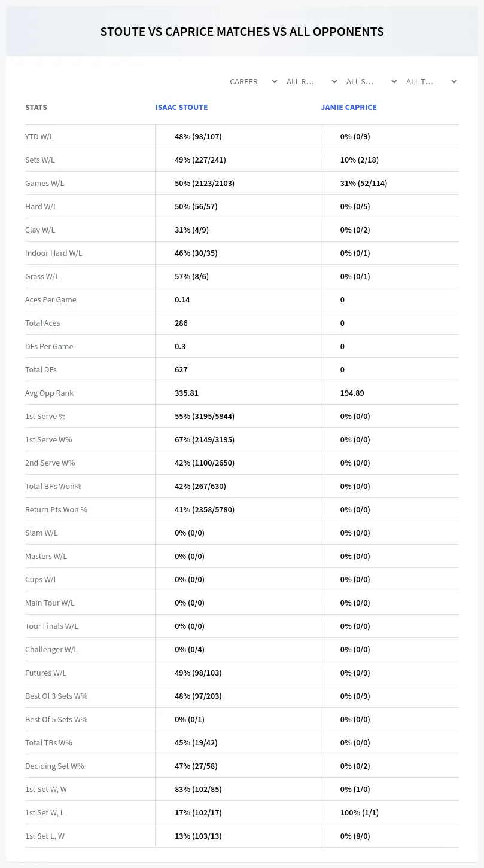This screenshot has width=484, height=868.
Task: Select the Deciding Set W% row label
Action: [x=54, y=766]
